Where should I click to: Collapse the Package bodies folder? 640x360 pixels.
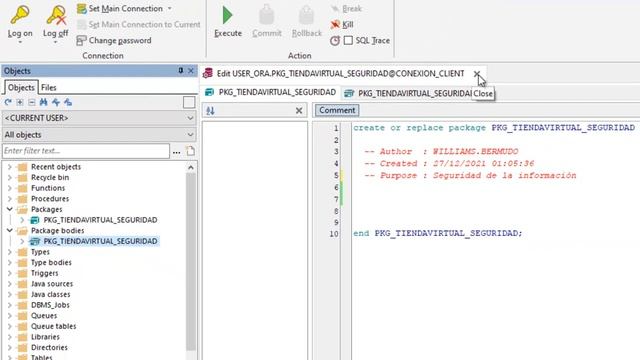[10, 231]
